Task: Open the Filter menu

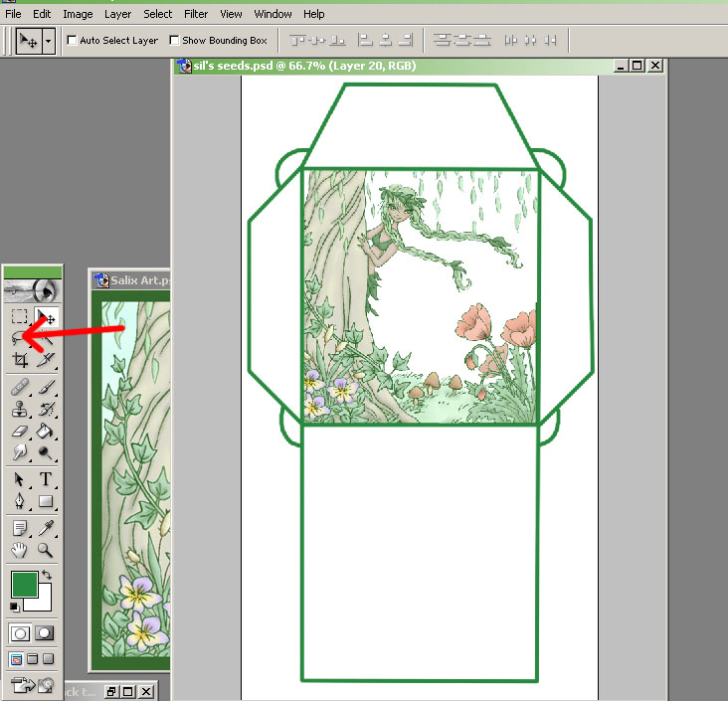Action: click(x=196, y=14)
